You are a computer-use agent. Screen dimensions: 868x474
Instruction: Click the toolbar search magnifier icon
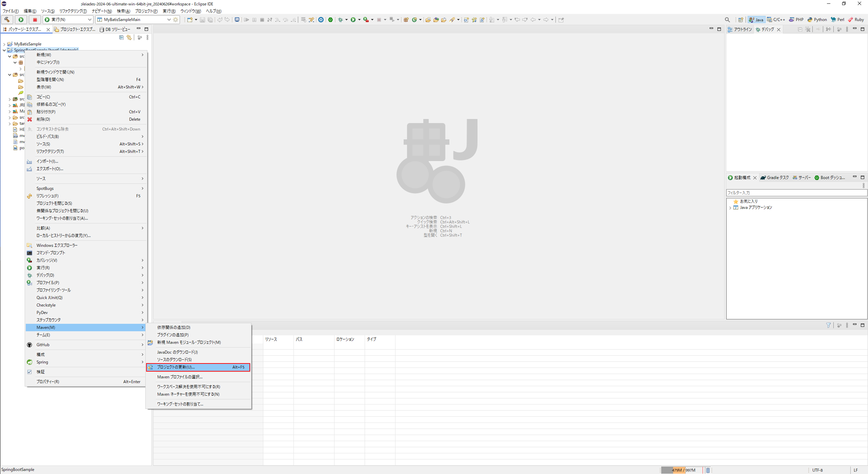coord(727,20)
